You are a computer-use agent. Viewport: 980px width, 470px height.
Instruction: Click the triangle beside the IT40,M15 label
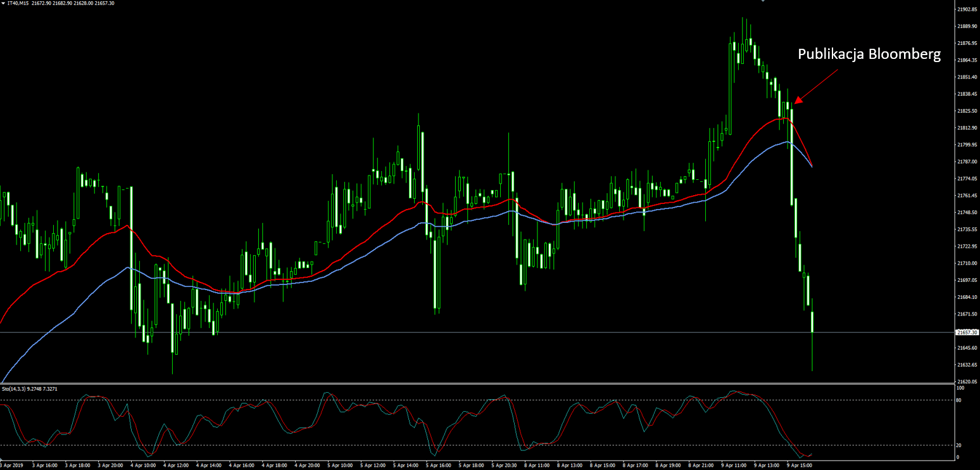click(x=3, y=3)
